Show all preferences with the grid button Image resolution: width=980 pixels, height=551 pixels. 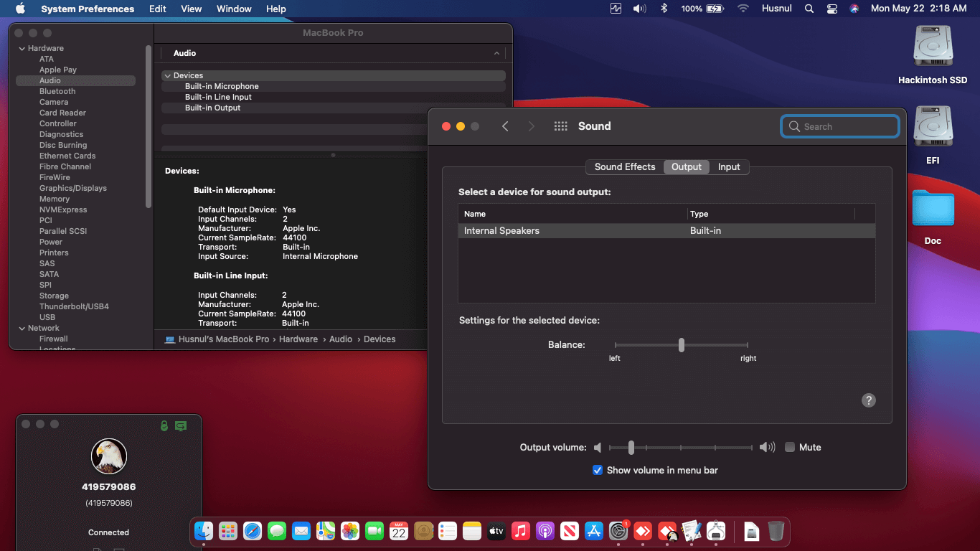561,126
